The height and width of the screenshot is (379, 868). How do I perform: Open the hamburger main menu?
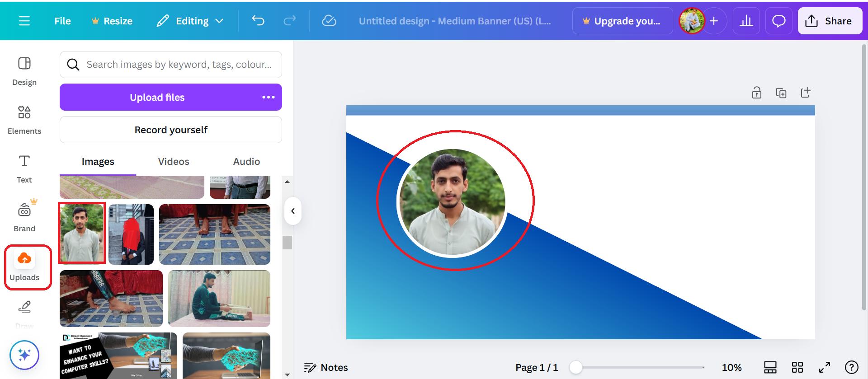[24, 21]
